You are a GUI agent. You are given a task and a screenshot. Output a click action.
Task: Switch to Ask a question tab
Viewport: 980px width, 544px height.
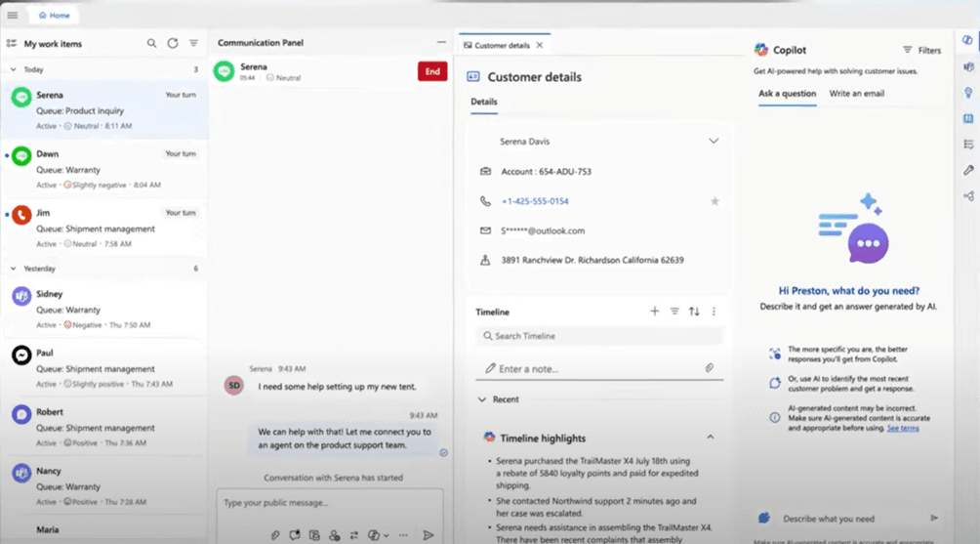coord(787,93)
